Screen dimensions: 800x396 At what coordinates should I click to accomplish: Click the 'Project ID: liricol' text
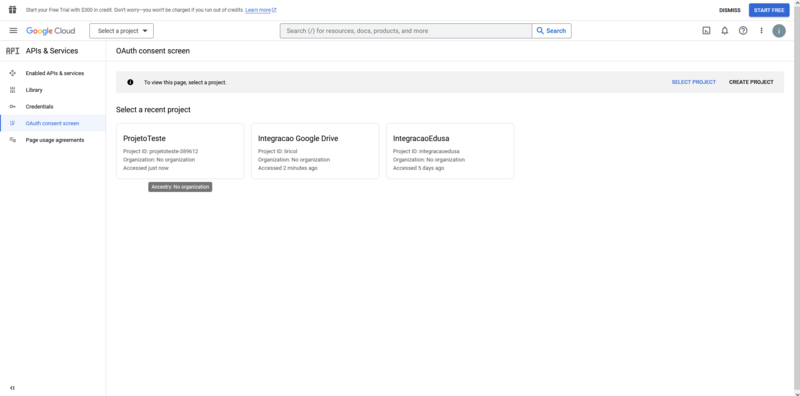pyautogui.click(x=278, y=152)
